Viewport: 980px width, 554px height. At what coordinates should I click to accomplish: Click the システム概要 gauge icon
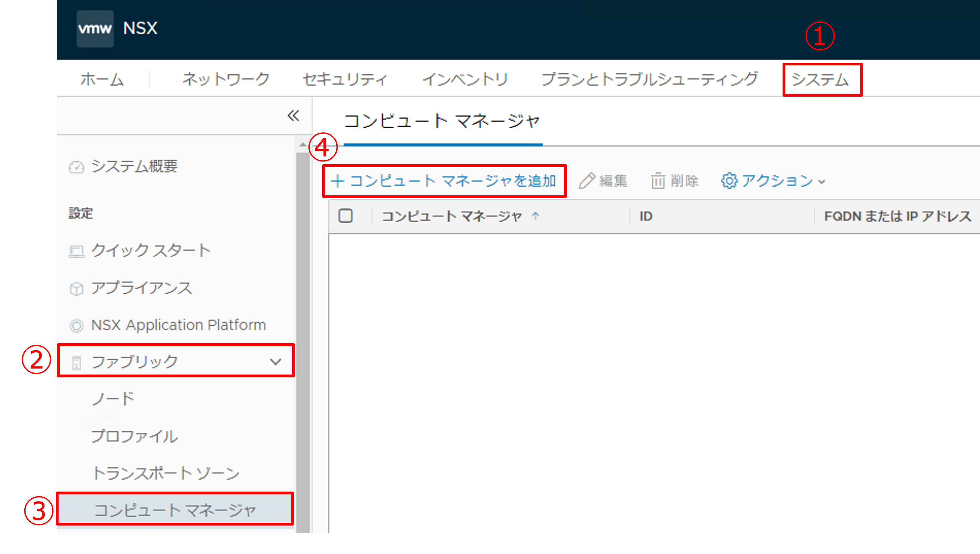pos(77,167)
